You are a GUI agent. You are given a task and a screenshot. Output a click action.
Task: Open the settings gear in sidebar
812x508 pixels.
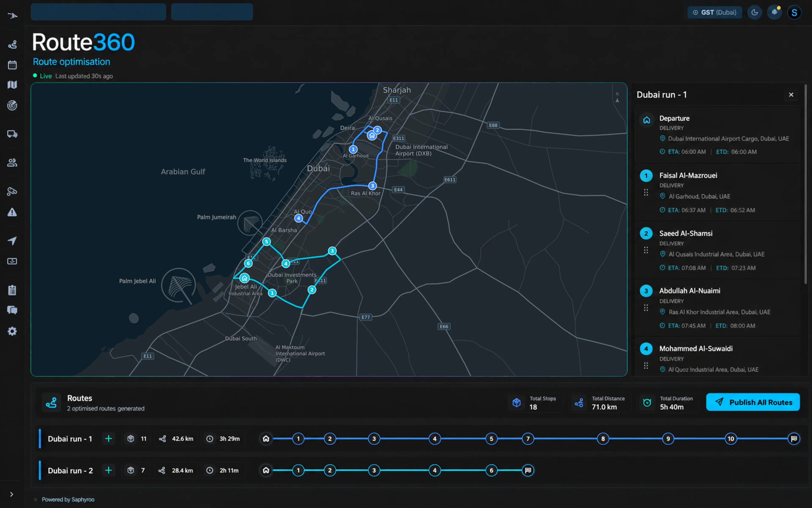coord(12,331)
